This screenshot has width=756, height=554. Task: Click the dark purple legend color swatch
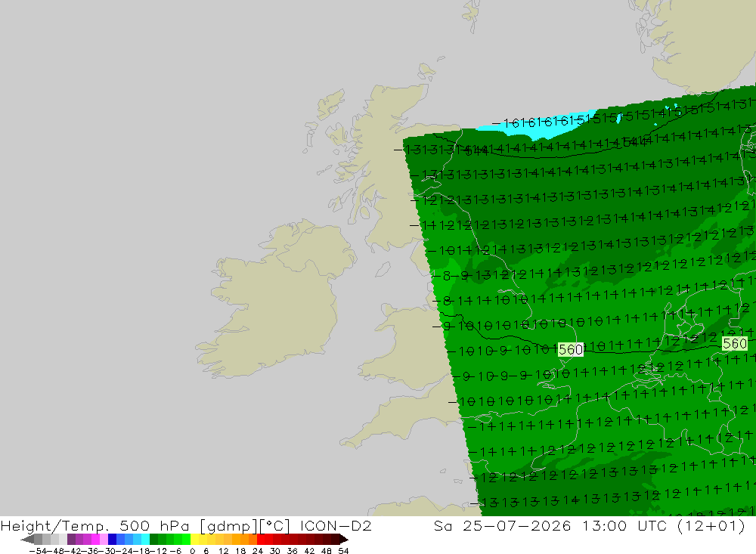(71, 540)
